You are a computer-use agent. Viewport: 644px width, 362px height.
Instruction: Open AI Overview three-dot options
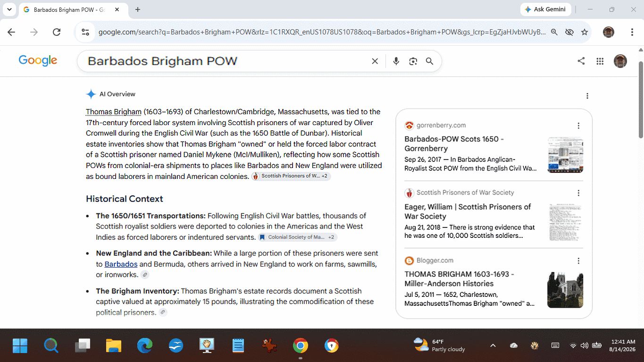point(587,96)
